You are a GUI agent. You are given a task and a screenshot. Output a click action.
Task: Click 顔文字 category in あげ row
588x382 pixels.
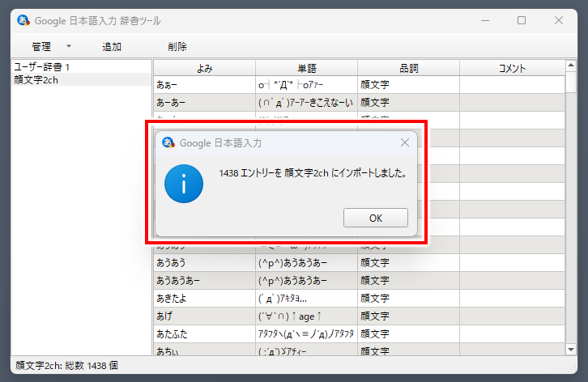tap(409, 316)
